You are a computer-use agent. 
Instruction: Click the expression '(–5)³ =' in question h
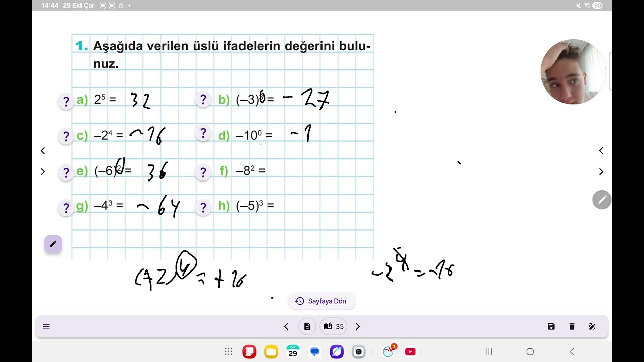(x=255, y=206)
